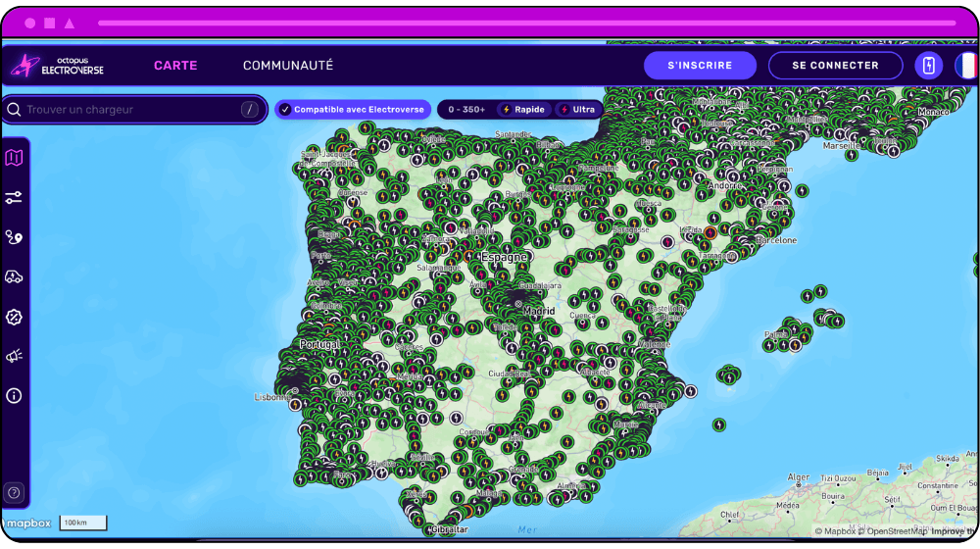Select the map icon in sidebar
The height and width of the screenshot is (549, 980).
(x=14, y=158)
